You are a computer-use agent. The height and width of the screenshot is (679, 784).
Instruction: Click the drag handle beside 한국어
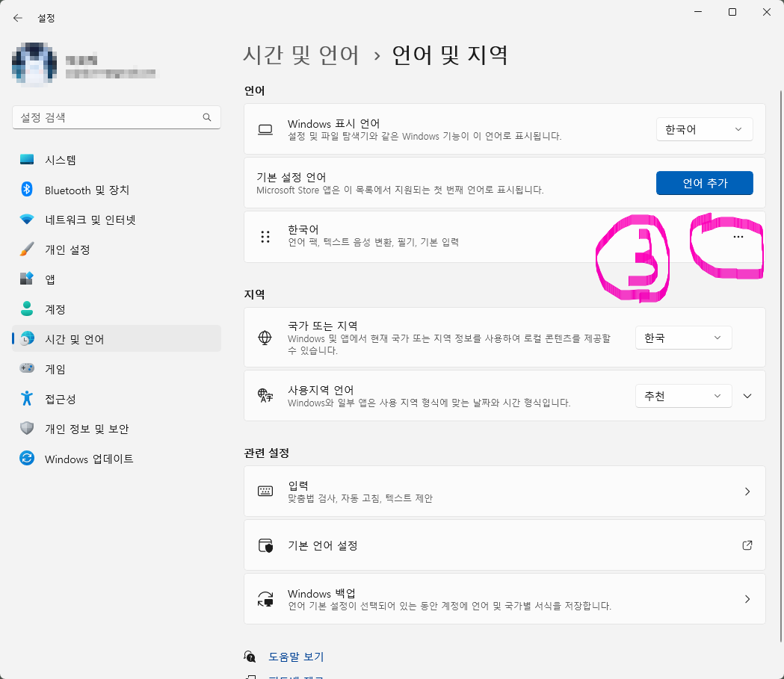pyautogui.click(x=265, y=237)
